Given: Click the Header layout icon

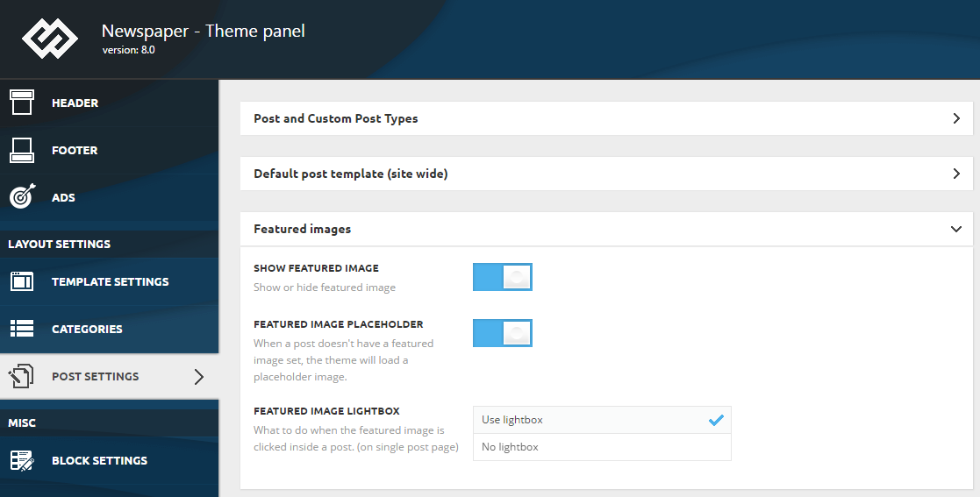Looking at the screenshot, I should click(x=22, y=103).
